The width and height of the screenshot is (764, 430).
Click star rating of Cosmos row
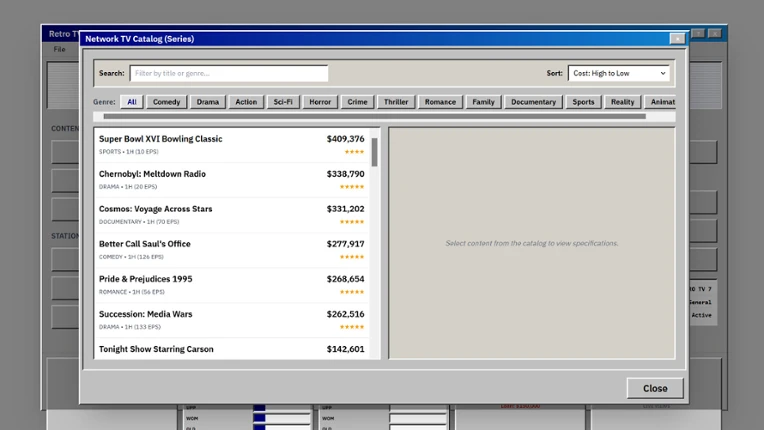352,222
